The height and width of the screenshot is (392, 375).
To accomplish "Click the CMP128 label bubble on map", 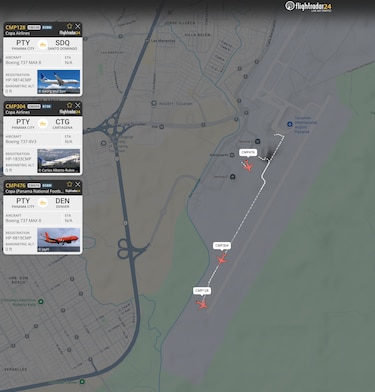I will click(202, 291).
